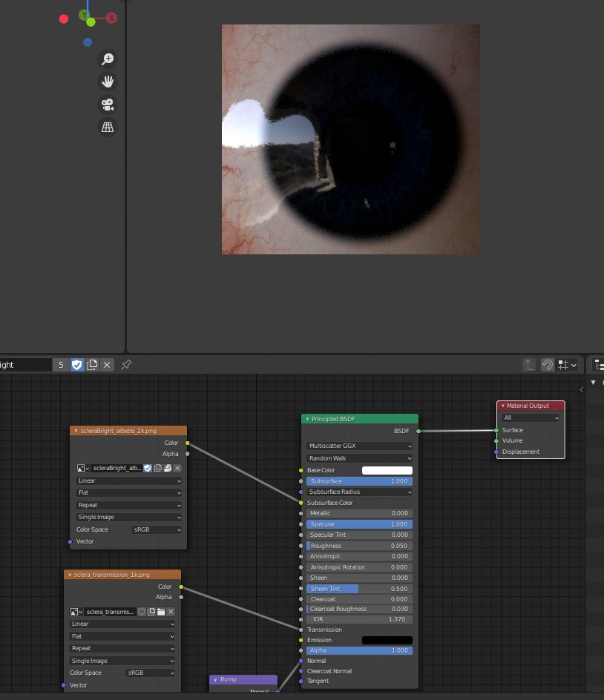Click the red X axis on navigation gizmo

coord(111,18)
